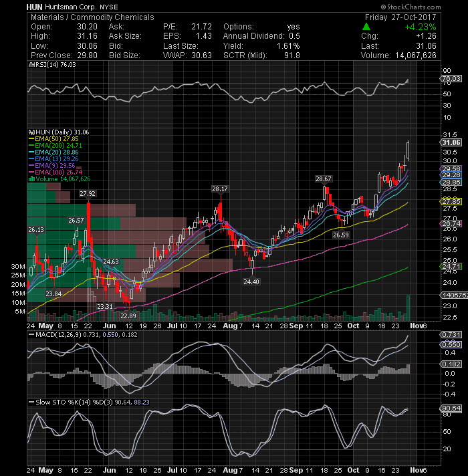The height and width of the screenshot is (476, 468).
Task: Click the candlestick icon before HUN (Daily)
Action: pos(31,132)
